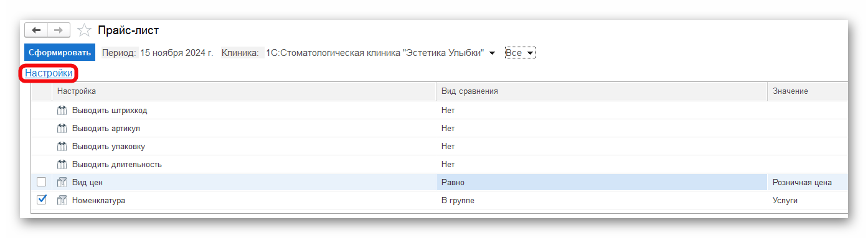Click the Розничная цена value cell
868x238 pixels.
(x=808, y=183)
